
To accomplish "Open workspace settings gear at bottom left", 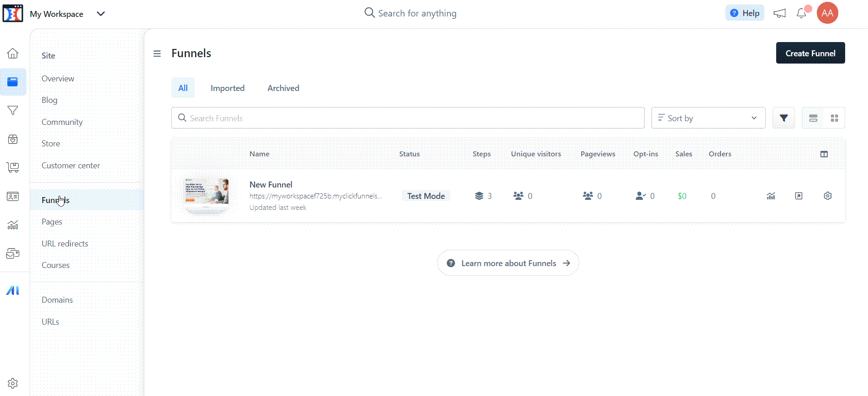I will click(13, 383).
